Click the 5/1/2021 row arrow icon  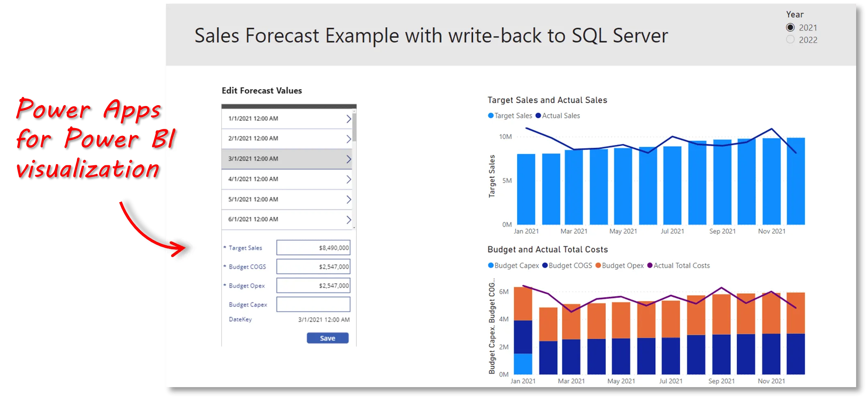[349, 199]
